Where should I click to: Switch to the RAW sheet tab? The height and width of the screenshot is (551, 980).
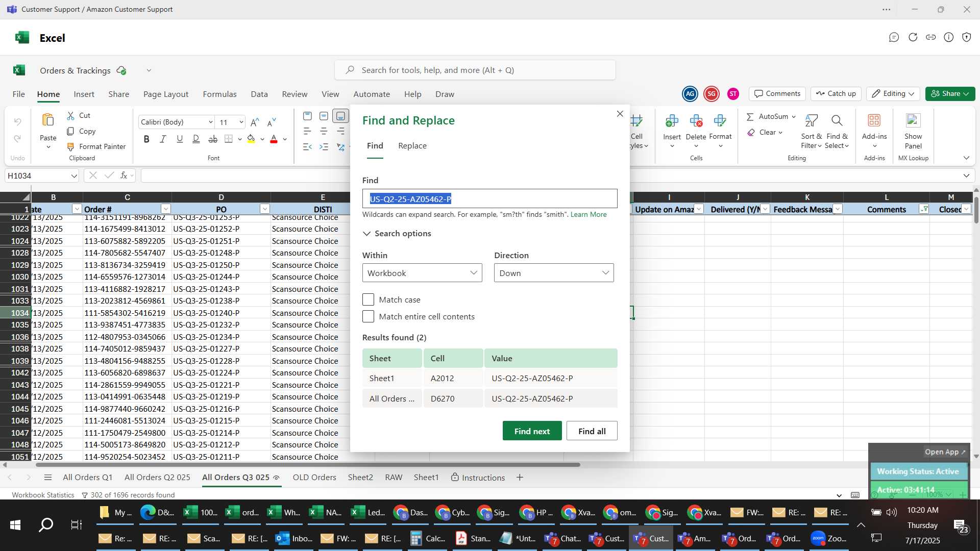[394, 478]
